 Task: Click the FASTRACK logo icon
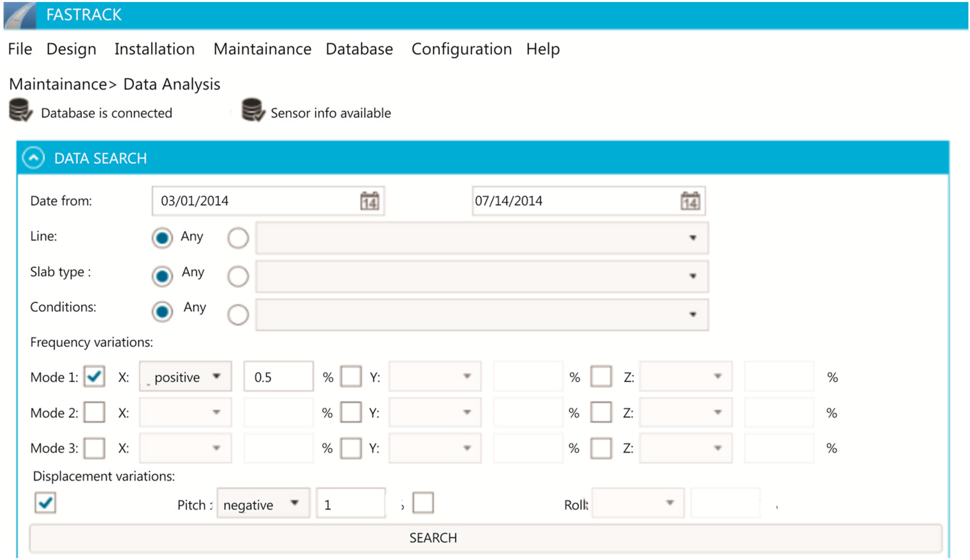click(20, 15)
